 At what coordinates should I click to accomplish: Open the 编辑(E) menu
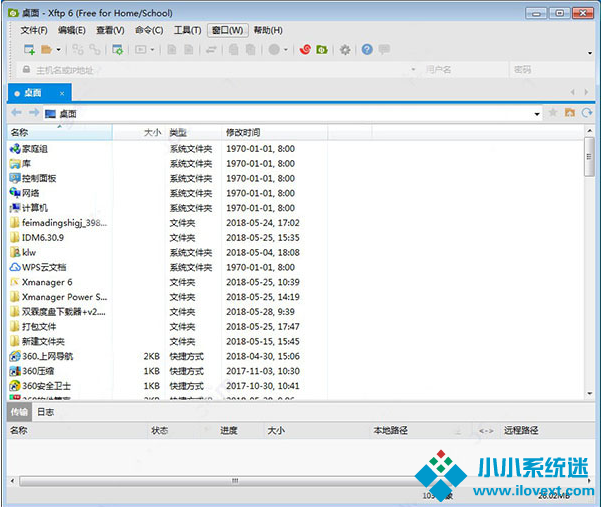[72, 30]
